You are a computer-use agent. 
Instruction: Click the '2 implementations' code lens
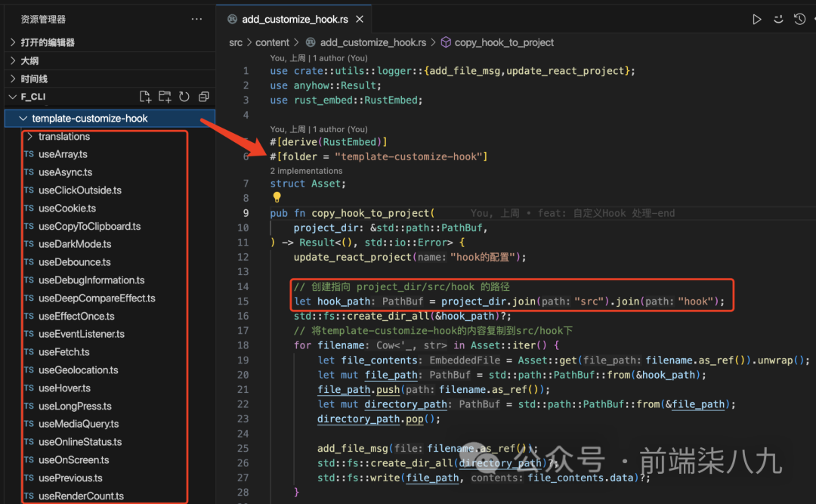[x=306, y=171]
